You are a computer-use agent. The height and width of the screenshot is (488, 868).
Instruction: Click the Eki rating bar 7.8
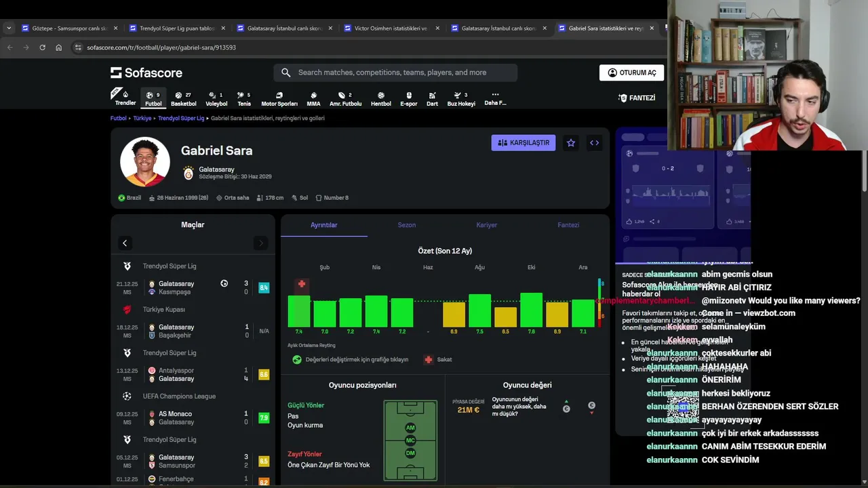531,310
